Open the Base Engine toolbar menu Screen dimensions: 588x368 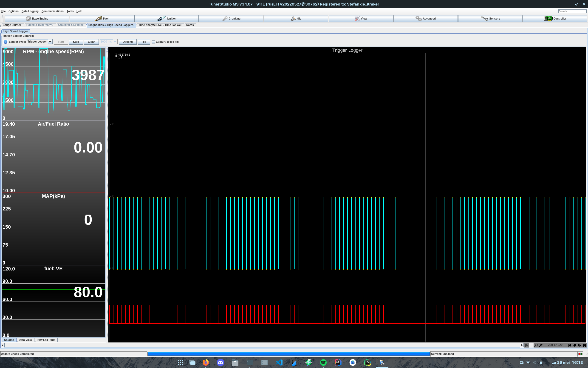[37, 18]
